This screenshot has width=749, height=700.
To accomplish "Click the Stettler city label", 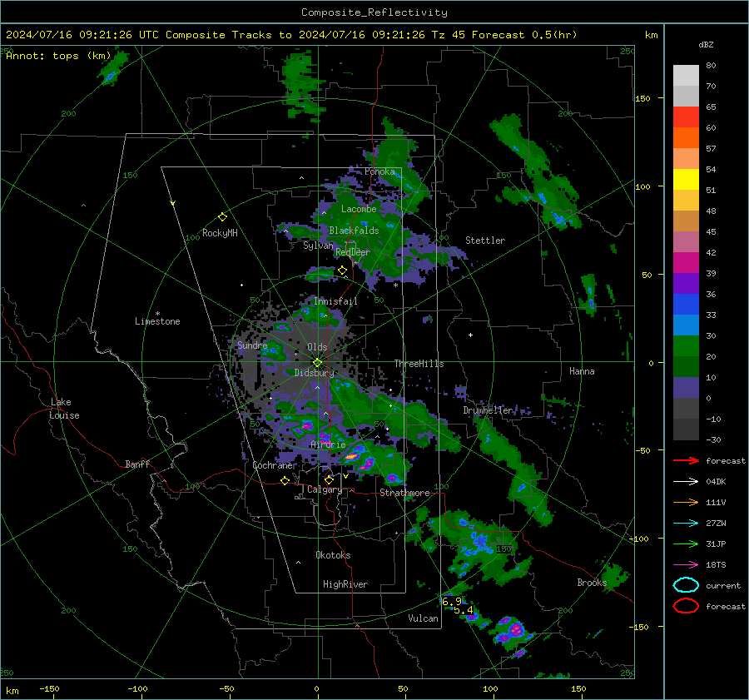I will (x=485, y=241).
